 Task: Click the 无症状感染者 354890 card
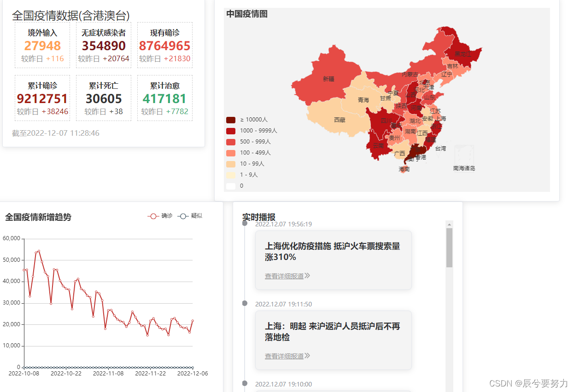pyautogui.click(x=104, y=45)
